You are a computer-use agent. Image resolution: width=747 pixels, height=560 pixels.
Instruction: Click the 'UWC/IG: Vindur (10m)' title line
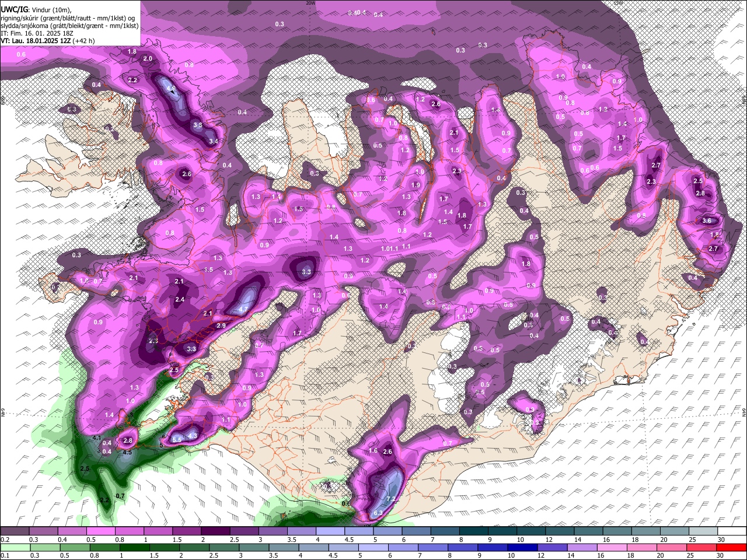pyautogui.click(x=36, y=9)
